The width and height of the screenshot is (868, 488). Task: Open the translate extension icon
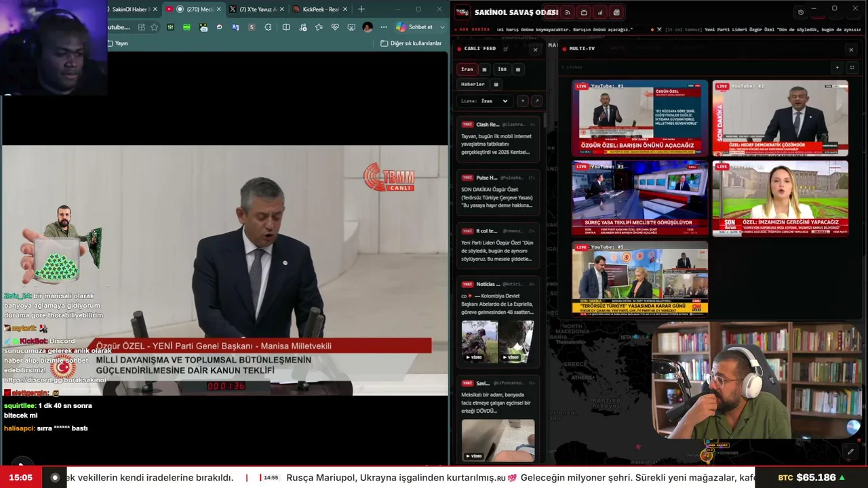(235, 27)
